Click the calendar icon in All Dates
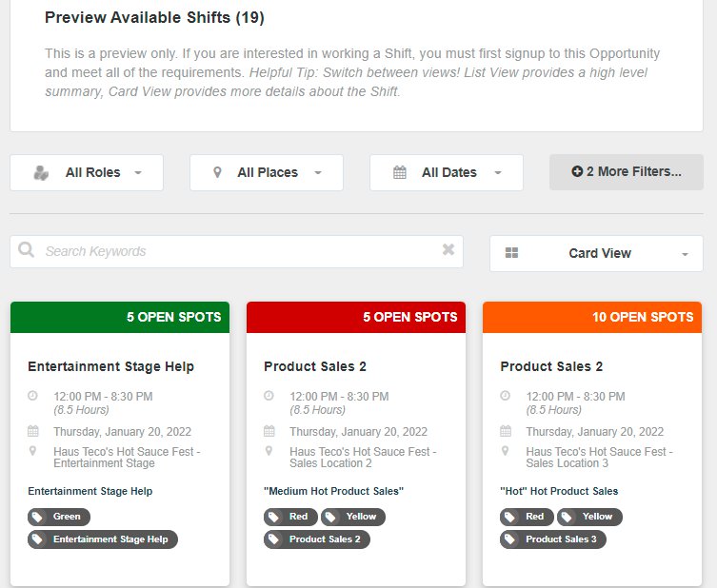Screen dimensions: 717x588 pyautogui.click(x=400, y=172)
